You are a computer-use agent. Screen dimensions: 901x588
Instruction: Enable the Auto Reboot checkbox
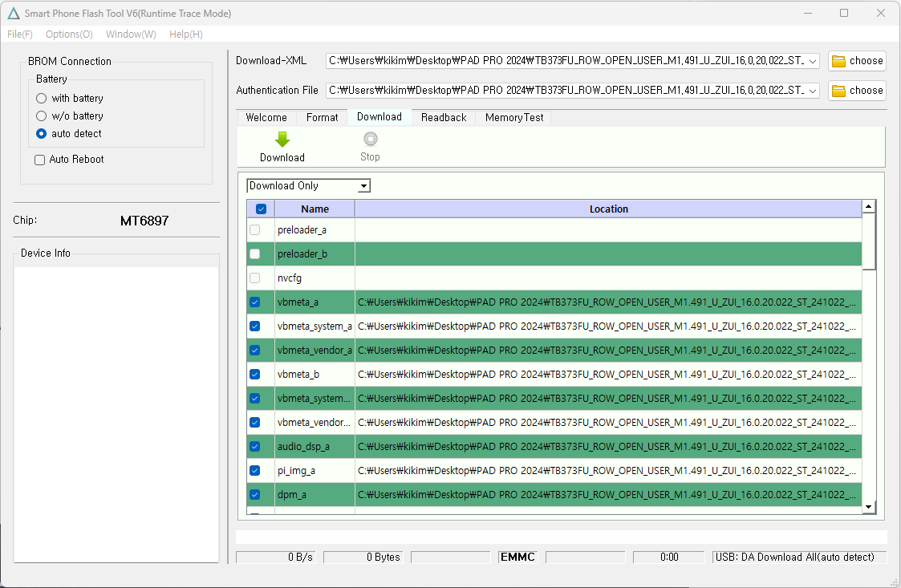point(39,160)
